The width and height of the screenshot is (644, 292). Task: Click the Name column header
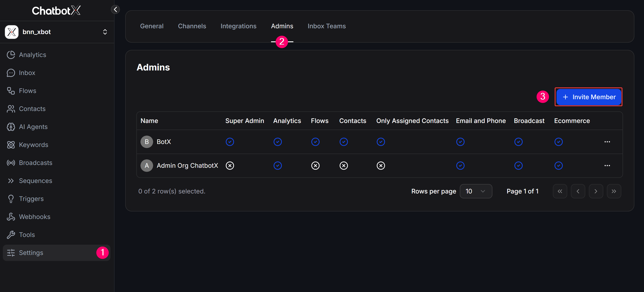click(x=149, y=121)
